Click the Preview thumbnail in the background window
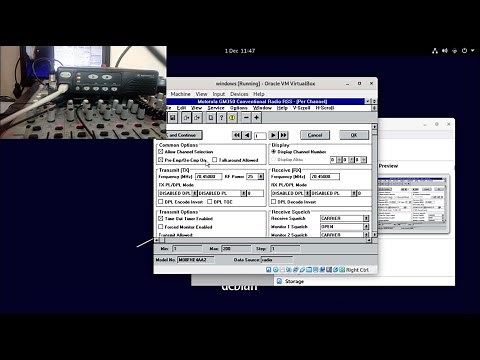 [413, 203]
